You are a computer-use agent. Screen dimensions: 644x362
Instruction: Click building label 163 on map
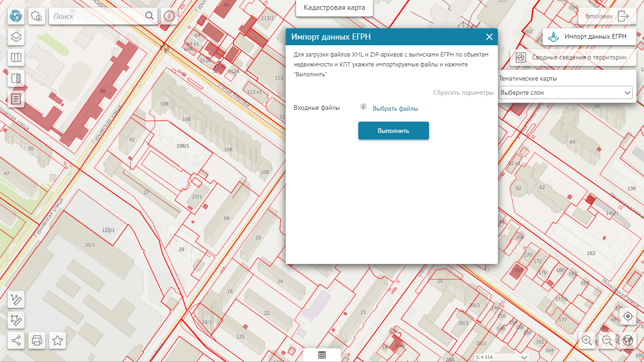591,253
